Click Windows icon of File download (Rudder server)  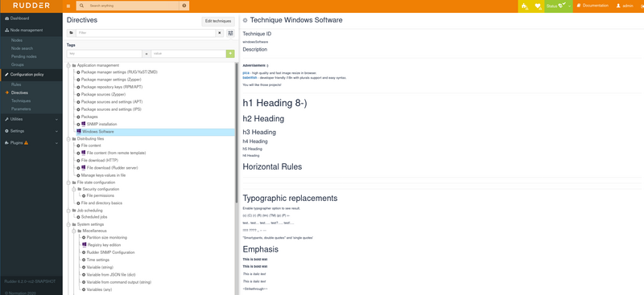(84, 167)
